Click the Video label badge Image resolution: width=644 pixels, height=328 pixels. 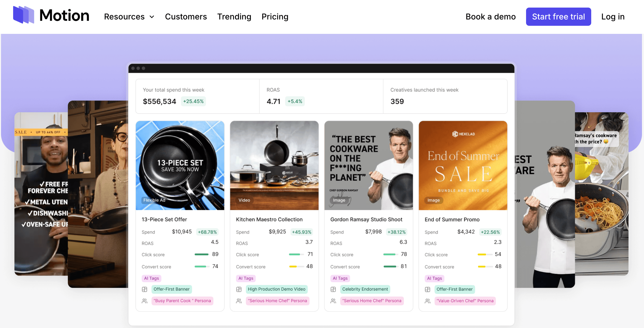click(244, 200)
